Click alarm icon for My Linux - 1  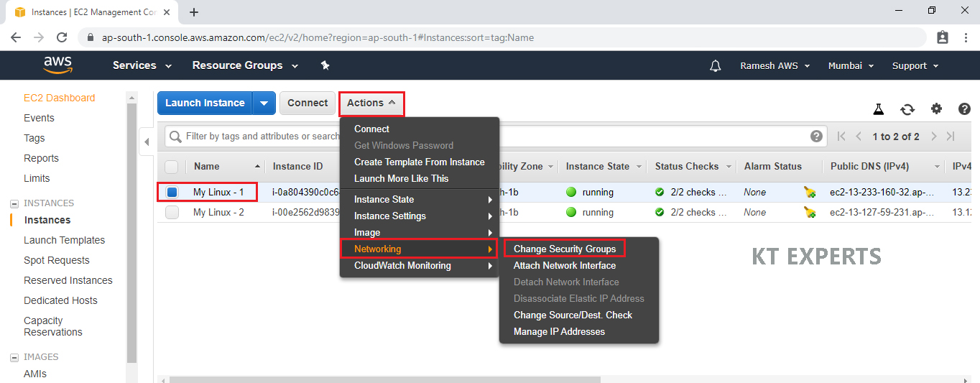coord(810,193)
